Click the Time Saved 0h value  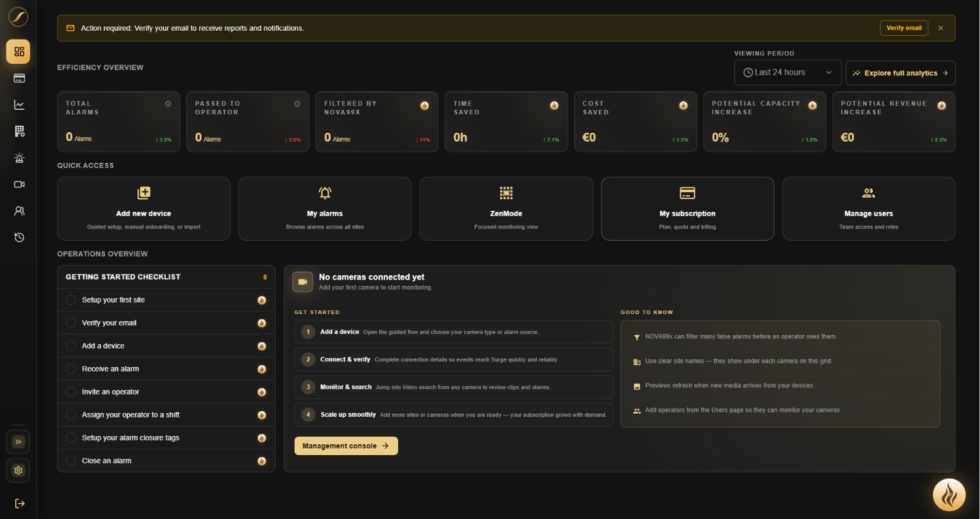pos(460,137)
